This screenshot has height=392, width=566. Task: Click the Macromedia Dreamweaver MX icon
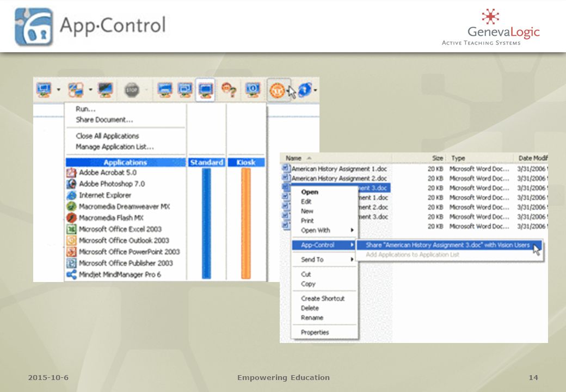[x=71, y=206]
